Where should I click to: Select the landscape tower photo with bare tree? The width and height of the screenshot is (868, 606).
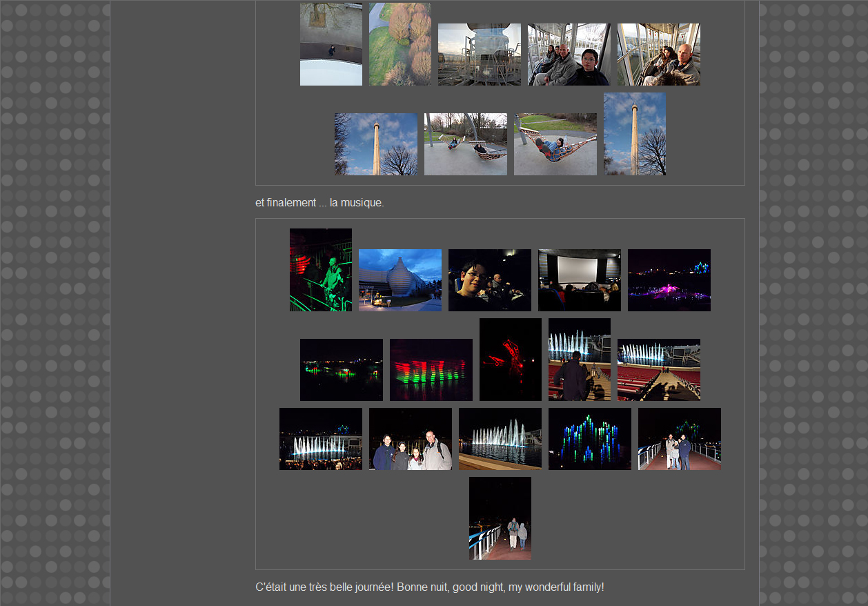pyautogui.click(x=375, y=144)
